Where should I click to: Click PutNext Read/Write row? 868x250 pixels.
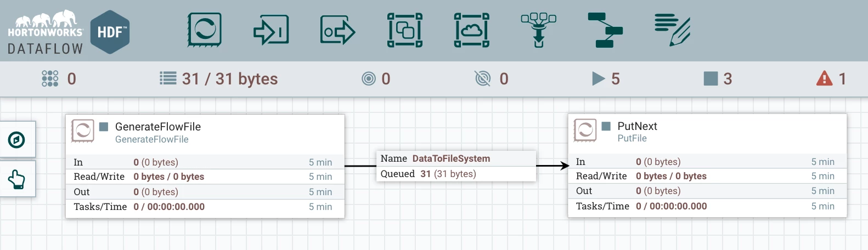pyautogui.click(x=707, y=176)
